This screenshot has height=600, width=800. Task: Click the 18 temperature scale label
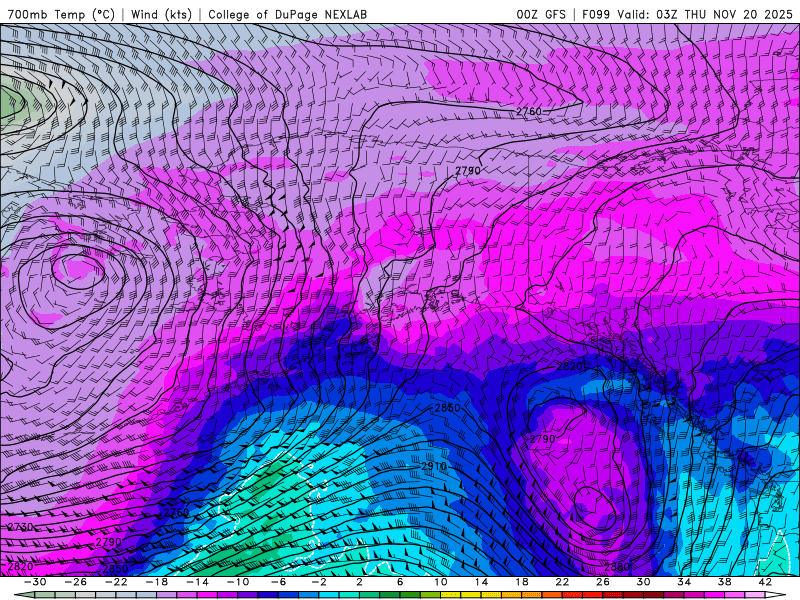(x=521, y=582)
